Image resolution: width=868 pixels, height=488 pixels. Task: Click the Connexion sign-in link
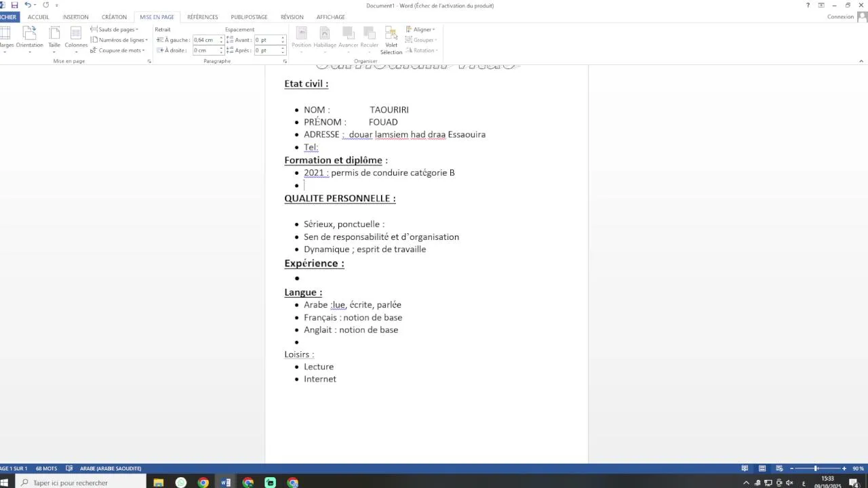tap(840, 17)
